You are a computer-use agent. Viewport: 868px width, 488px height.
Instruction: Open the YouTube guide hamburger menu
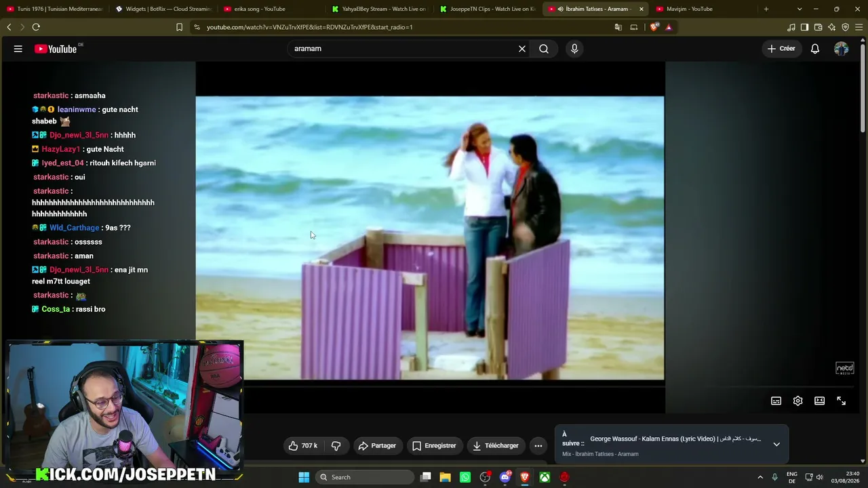(18, 49)
